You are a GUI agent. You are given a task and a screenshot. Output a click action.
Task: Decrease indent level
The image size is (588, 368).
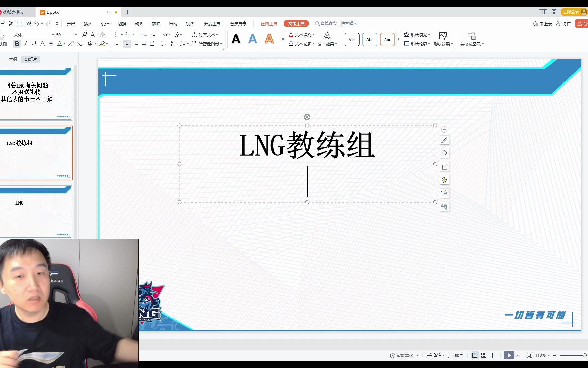(144, 35)
